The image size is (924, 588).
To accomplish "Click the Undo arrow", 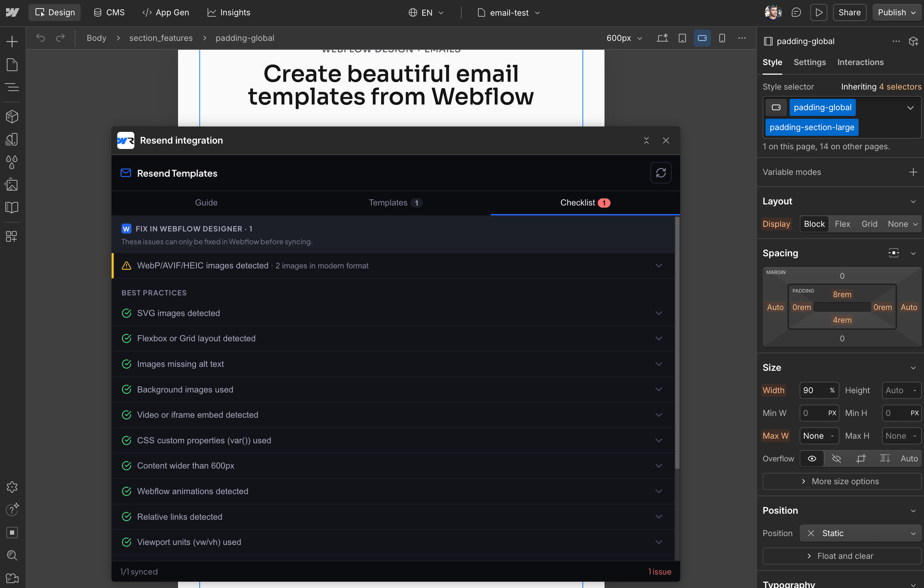I will click(x=41, y=38).
